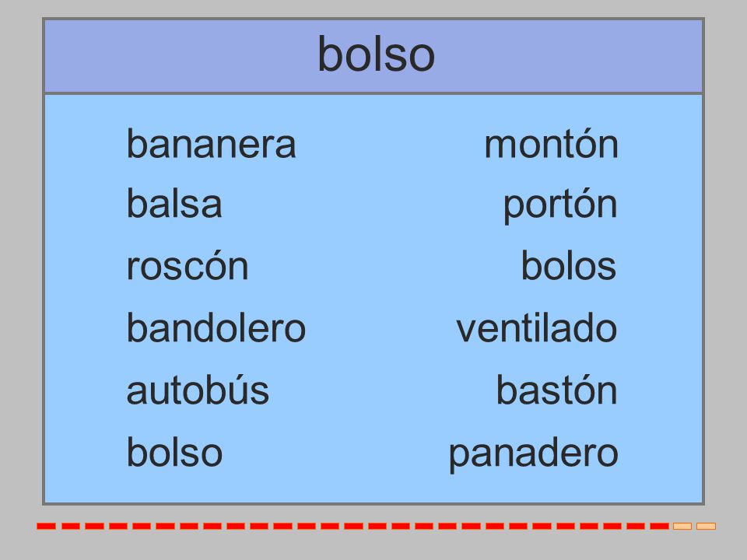The width and height of the screenshot is (747, 560).
Task: Click the third red progress segment
Action: (94, 527)
